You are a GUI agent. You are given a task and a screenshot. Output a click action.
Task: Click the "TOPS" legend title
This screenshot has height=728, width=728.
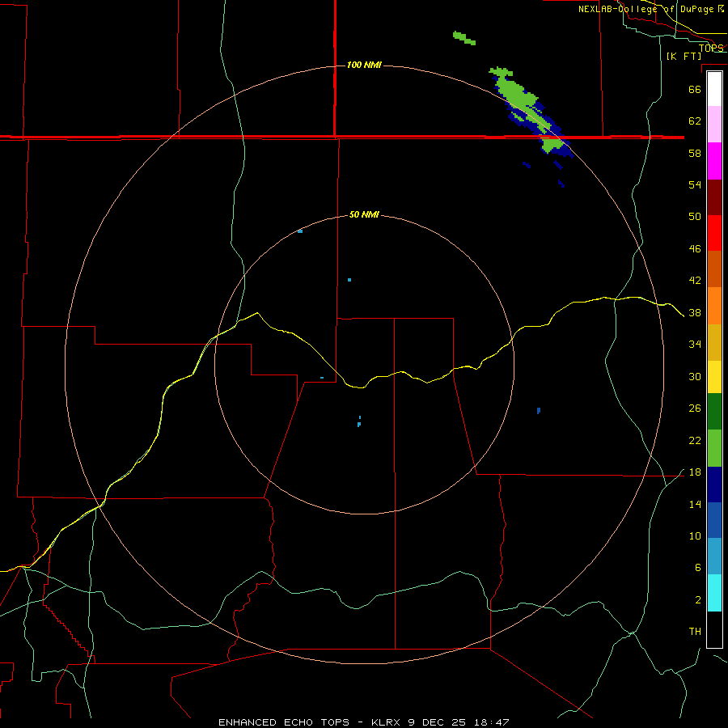(x=711, y=48)
